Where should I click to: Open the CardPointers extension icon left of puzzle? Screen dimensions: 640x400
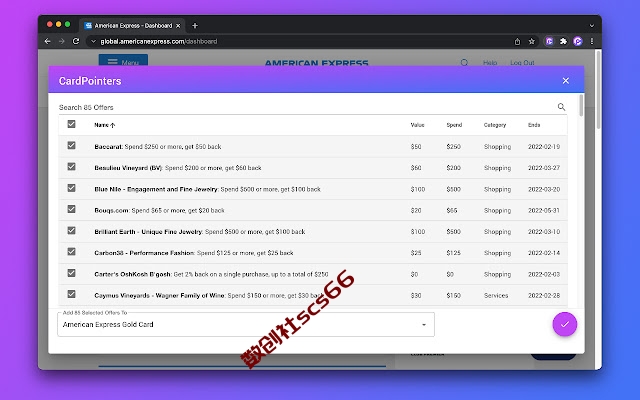click(x=549, y=41)
